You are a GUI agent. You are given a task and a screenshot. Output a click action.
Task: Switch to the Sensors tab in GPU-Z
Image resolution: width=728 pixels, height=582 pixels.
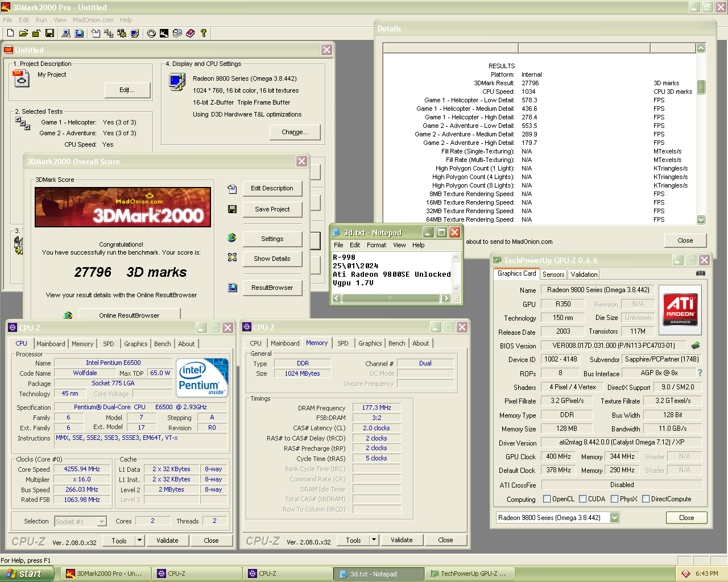coord(553,274)
